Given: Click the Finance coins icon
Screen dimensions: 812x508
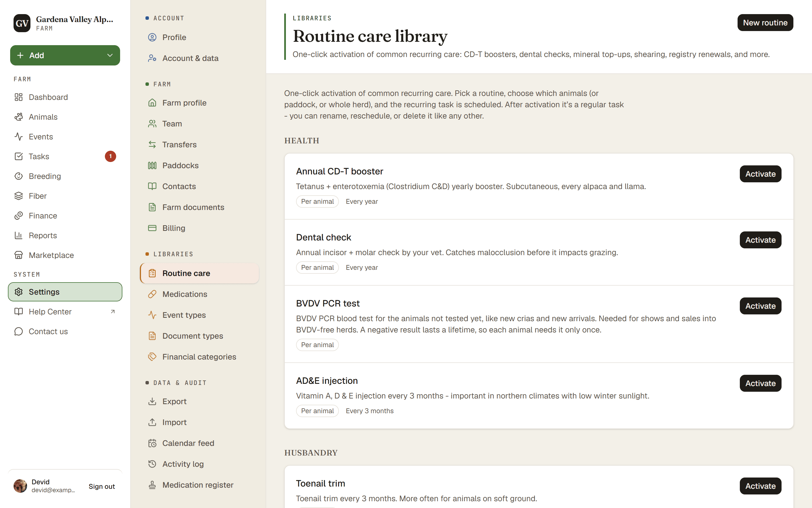Looking at the screenshot, I should point(18,216).
